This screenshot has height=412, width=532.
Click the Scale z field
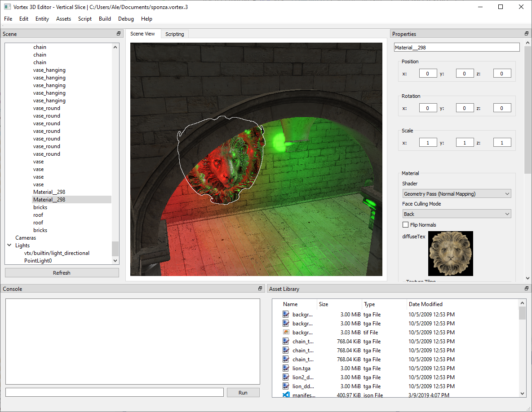tap(502, 143)
